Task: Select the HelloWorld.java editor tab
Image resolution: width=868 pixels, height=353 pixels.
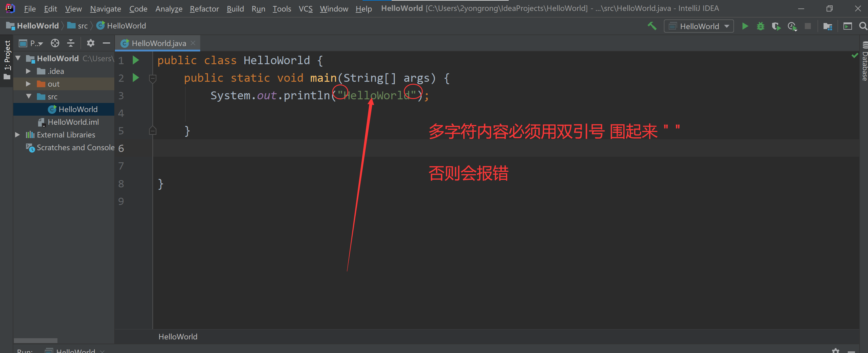Action: 158,43
